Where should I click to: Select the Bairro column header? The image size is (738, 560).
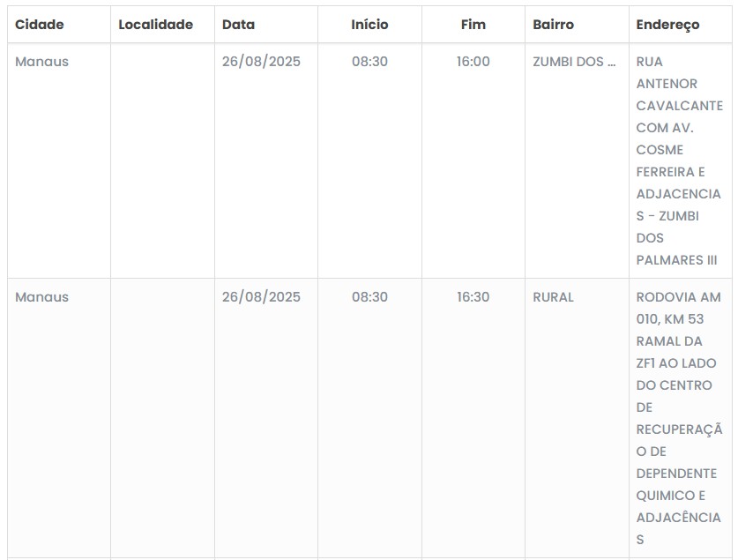tap(553, 25)
